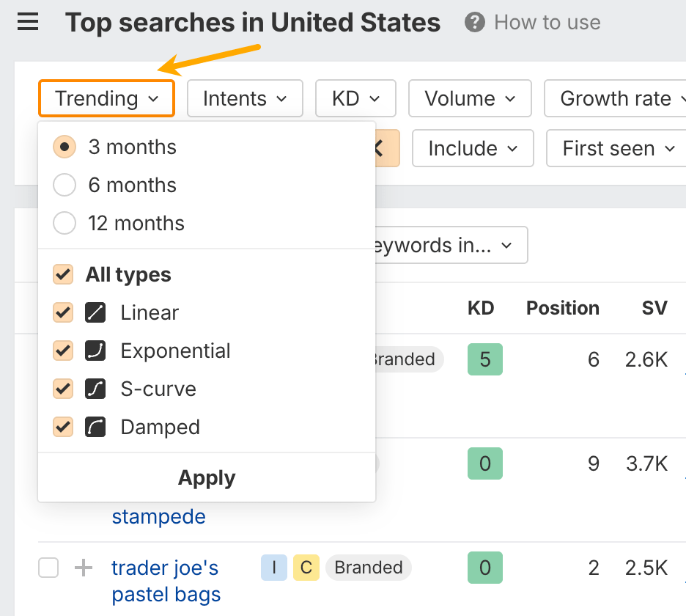
Task: Tick the row checkbox for trader joe's pastel bags
Action: (x=48, y=568)
